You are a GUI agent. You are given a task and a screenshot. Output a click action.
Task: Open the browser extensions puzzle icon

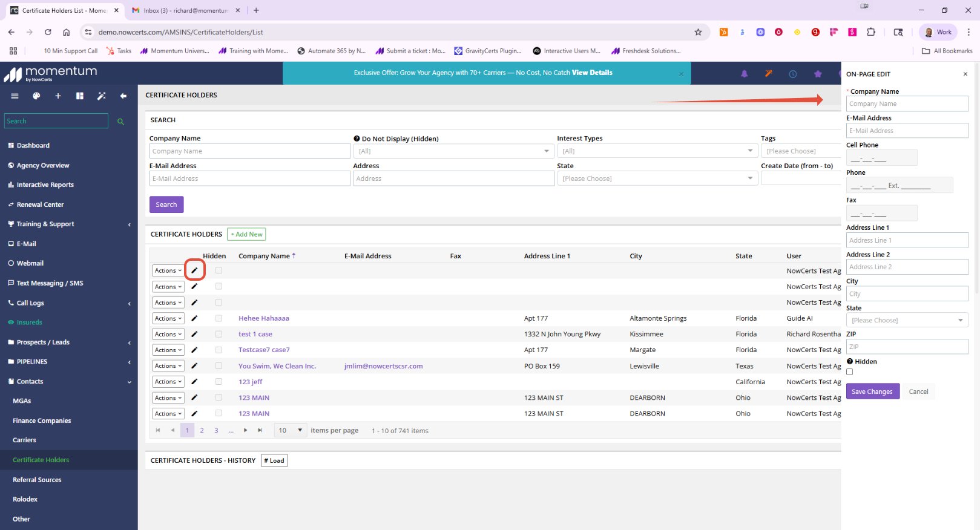pyautogui.click(x=871, y=32)
